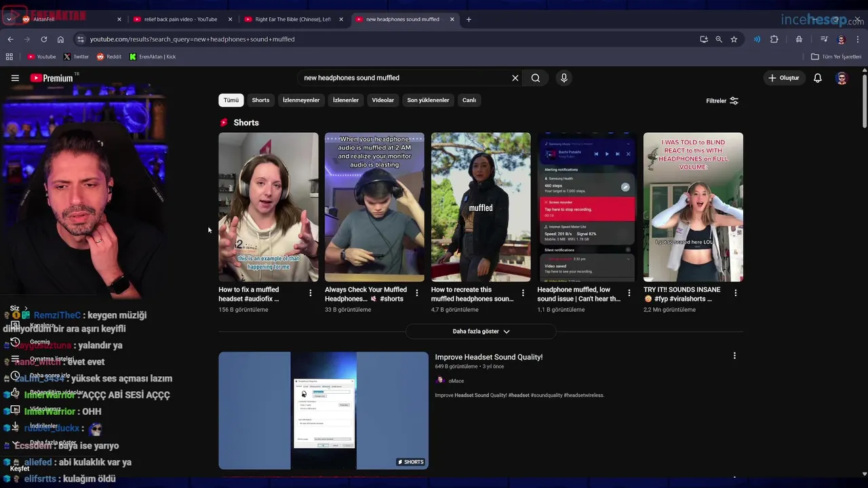Open Chrome three-dot menu
The height and width of the screenshot is (488, 868).
tap(858, 39)
